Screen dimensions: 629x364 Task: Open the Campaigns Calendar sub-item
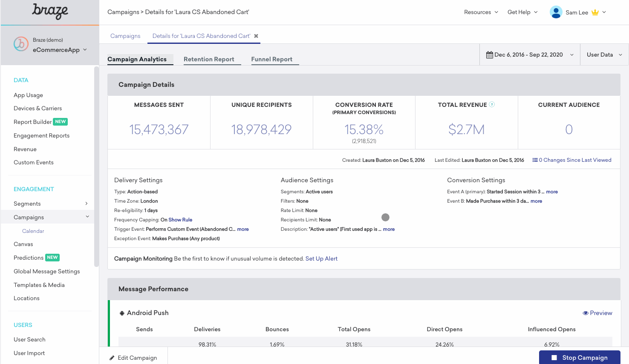click(33, 231)
